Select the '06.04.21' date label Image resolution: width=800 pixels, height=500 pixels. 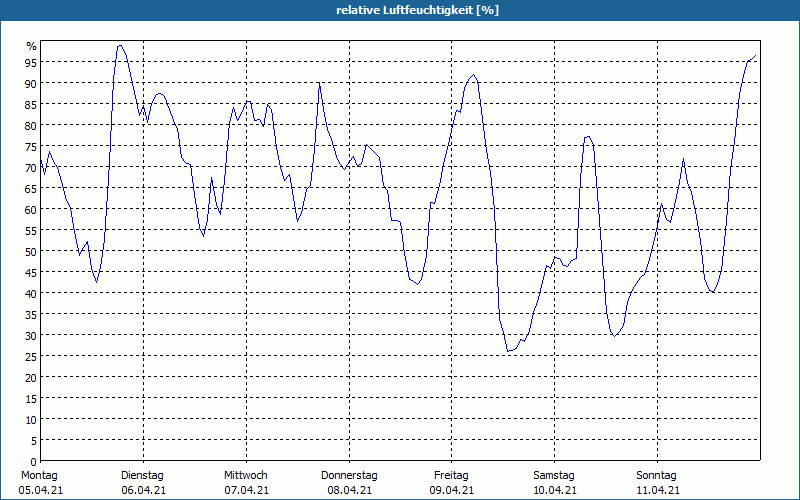pyautogui.click(x=143, y=491)
